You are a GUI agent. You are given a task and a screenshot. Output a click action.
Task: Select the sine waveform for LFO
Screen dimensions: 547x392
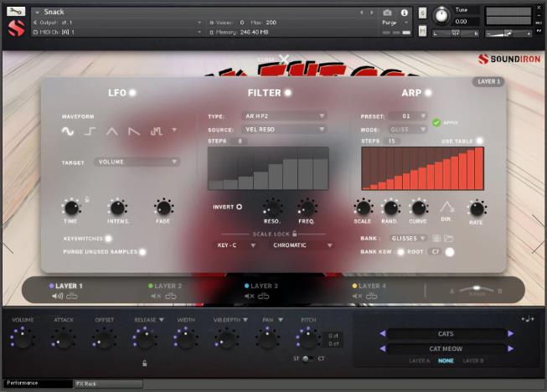[x=68, y=132]
